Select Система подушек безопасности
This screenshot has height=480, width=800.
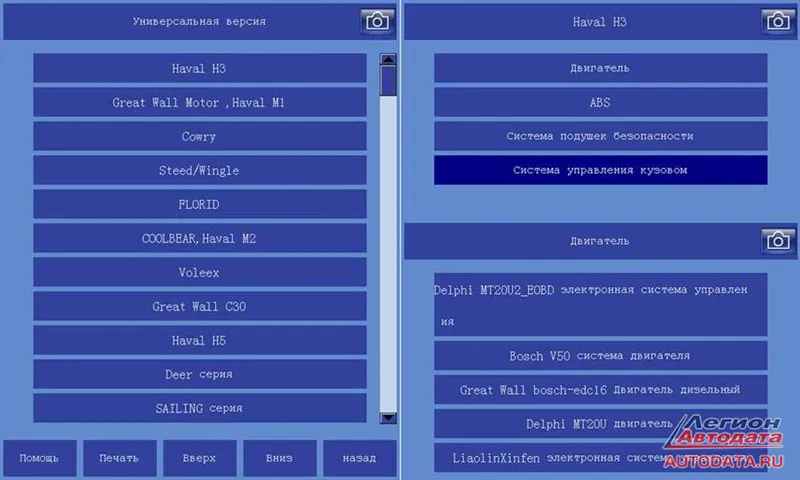click(x=601, y=136)
